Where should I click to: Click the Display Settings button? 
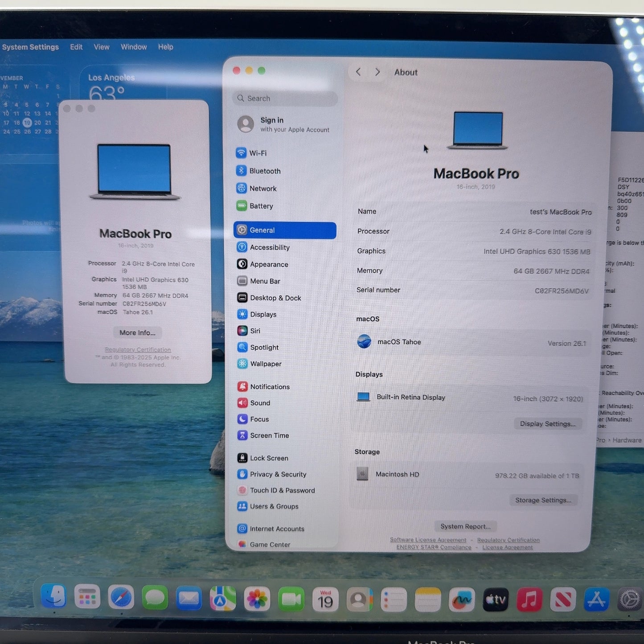pyautogui.click(x=547, y=423)
